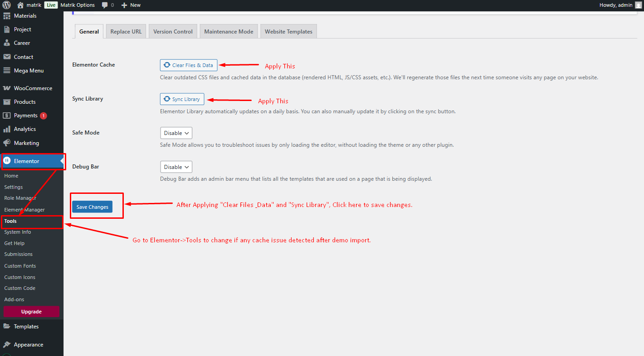Open the New content menu
644x356 pixels.
[131, 5]
